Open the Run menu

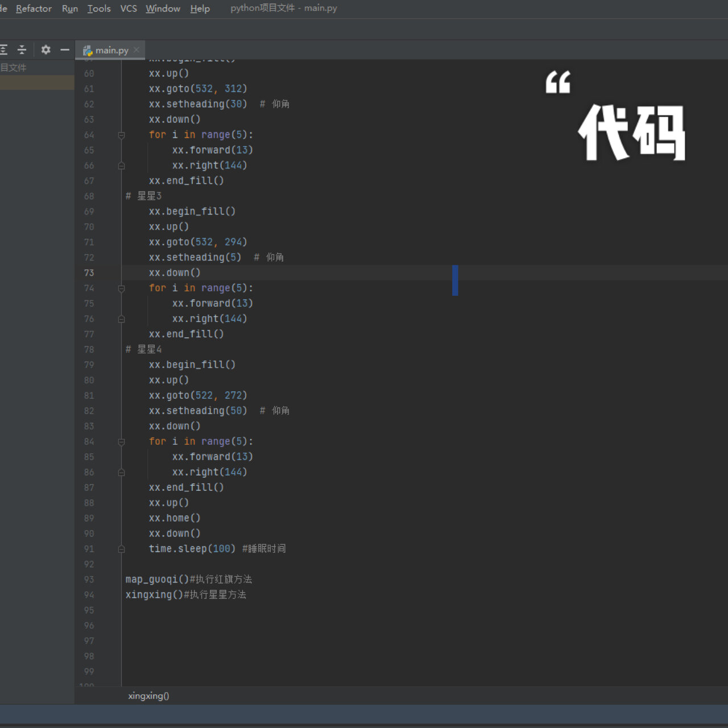(x=69, y=8)
